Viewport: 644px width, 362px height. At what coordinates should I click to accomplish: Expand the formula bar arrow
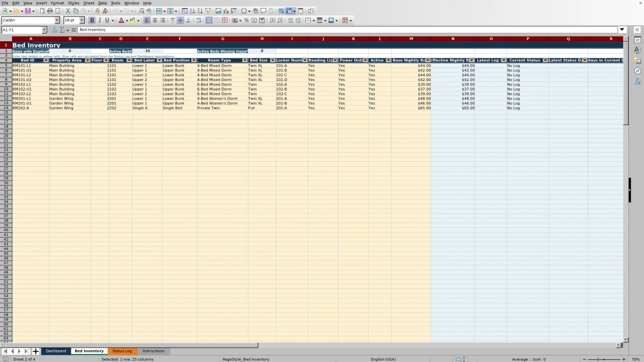pyautogui.click(x=623, y=30)
